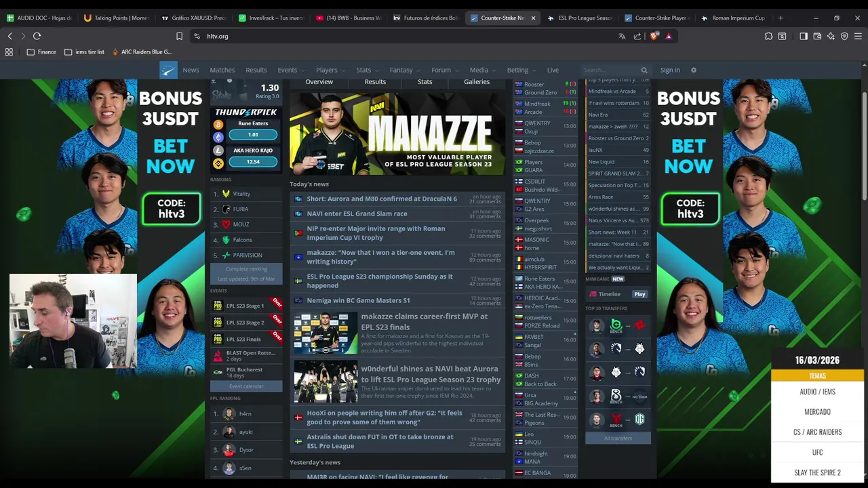Open the News menu item

191,70
